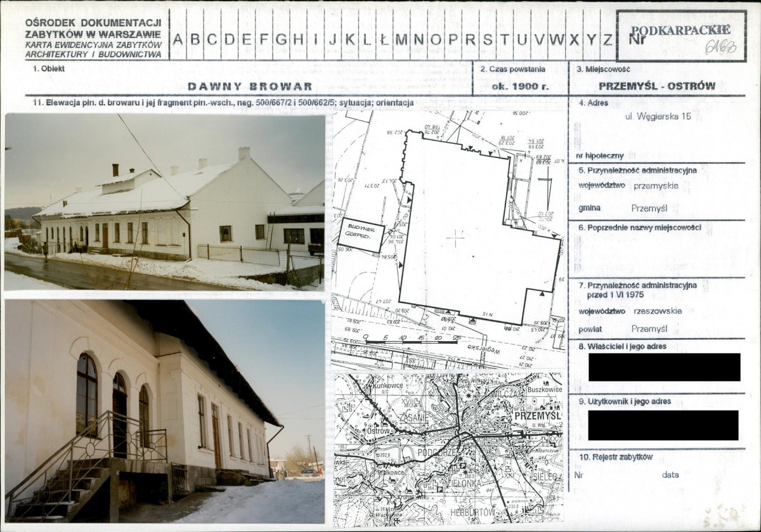Select the letter Ł index box
Viewport: 761px width, 532px height.
click(384, 39)
